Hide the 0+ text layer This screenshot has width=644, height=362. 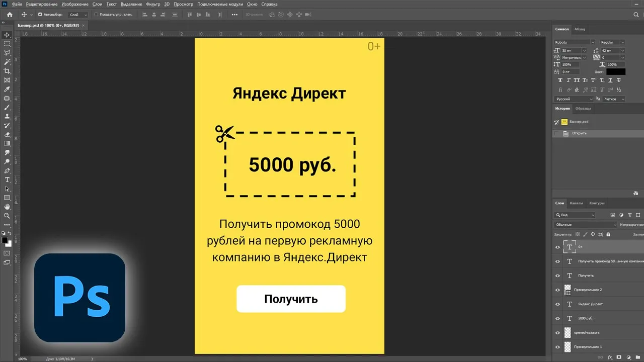coord(557,247)
